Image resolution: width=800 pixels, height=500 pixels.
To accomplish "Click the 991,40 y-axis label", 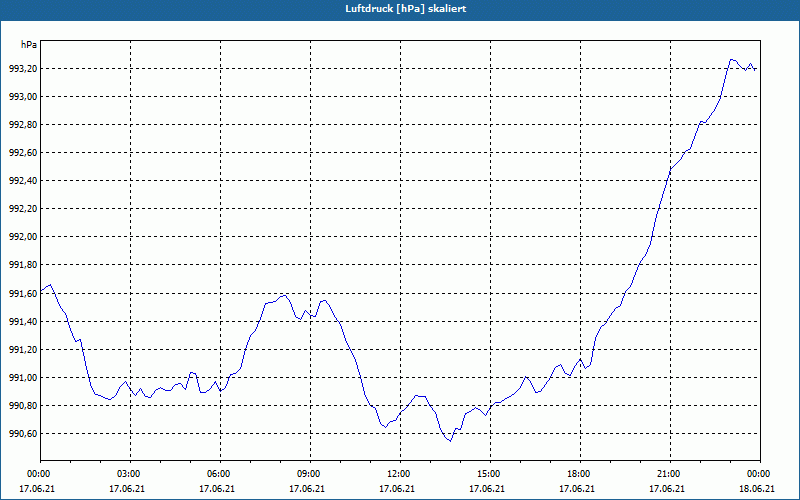I will 23,322.
